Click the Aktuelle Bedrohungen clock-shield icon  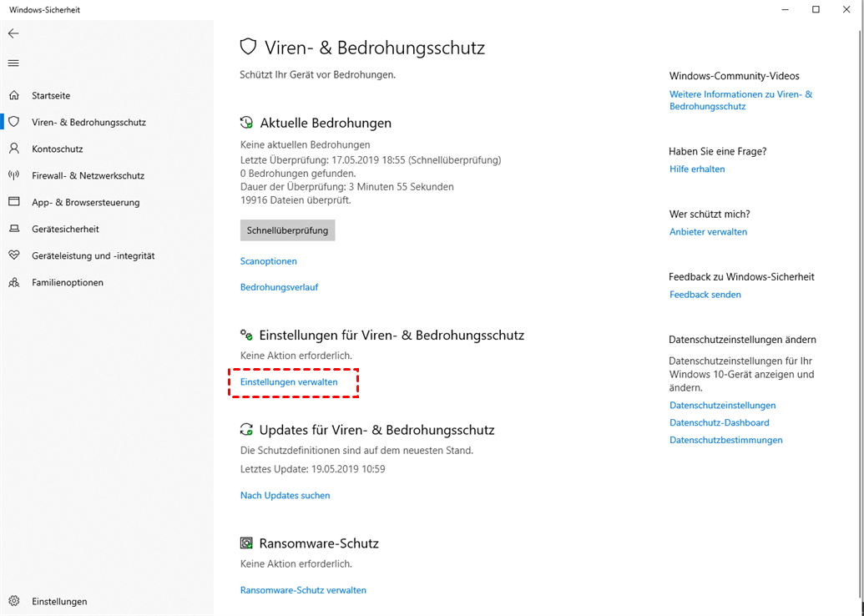tap(246, 123)
